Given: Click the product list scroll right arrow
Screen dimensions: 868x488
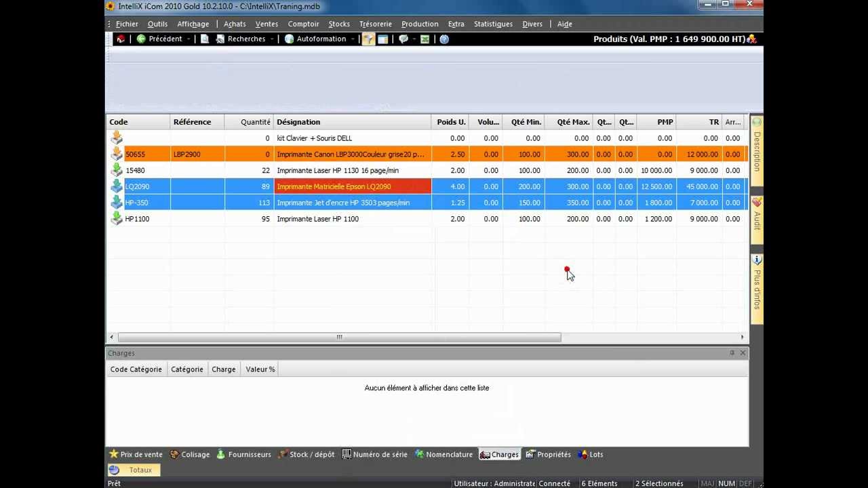Looking at the screenshot, I should point(742,337).
